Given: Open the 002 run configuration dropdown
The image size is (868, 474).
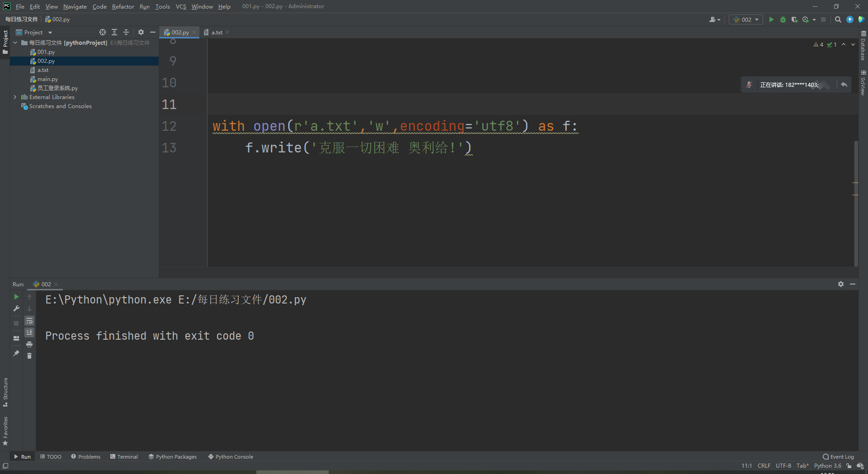Looking at the screenshot, I should tap(746, 19).
